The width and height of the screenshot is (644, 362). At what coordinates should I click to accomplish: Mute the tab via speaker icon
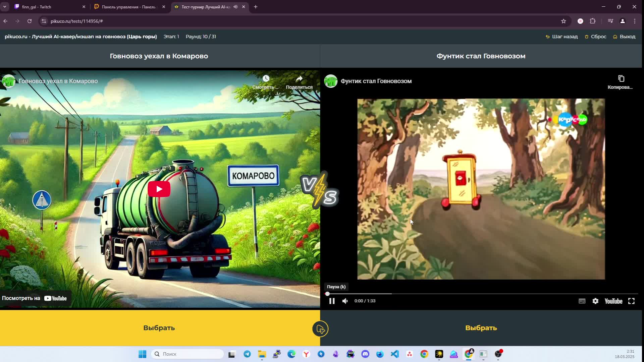pyautogui.click(x=235, y=7)
